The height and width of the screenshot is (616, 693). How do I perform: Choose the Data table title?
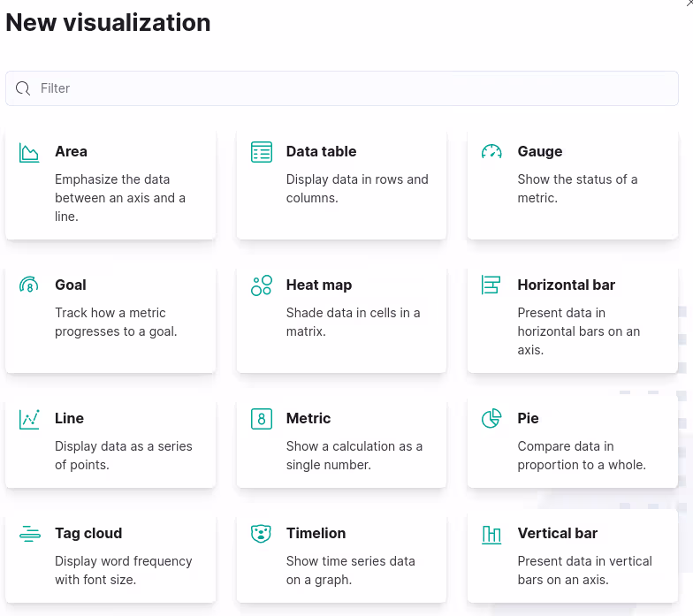(321, 152)
